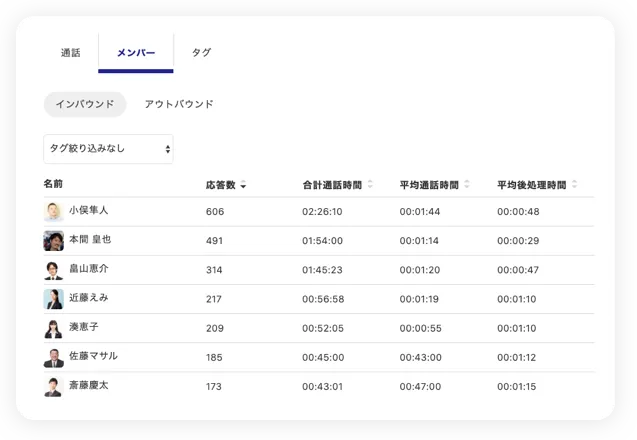
Task: Switch to アウトバウンド calls
Action: pos(179,104)
